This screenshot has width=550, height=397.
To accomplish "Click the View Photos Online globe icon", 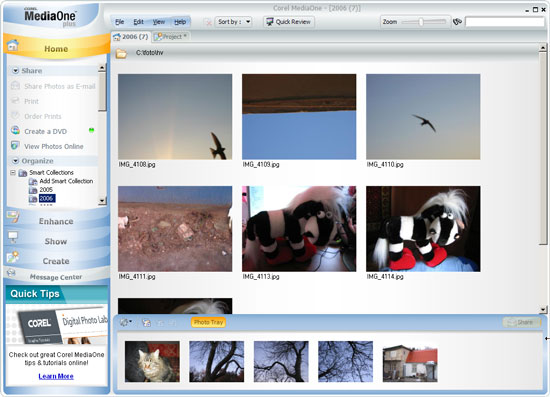I will [x=15, y=146].
